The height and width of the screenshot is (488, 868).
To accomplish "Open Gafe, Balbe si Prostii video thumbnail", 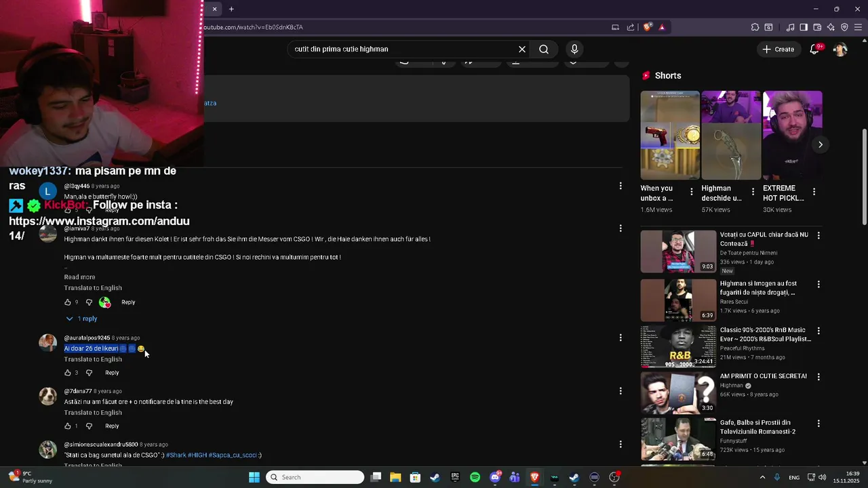I will point(678,439).
